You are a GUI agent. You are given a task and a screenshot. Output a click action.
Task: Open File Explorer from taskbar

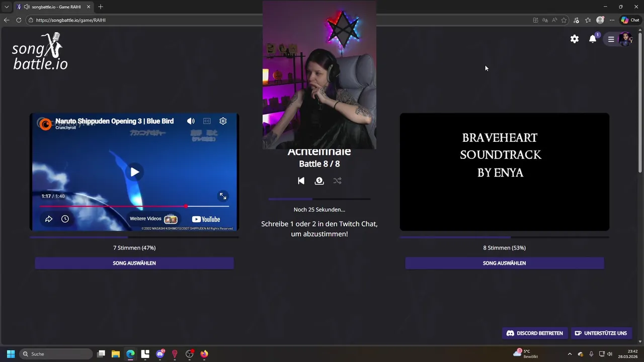point(116,354)
